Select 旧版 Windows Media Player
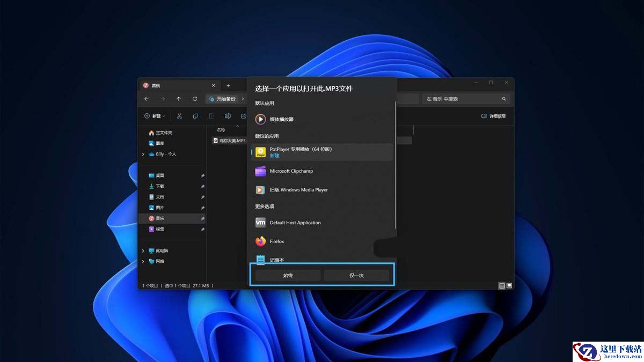Screen dimensions: 644x362 pos(298,190)
